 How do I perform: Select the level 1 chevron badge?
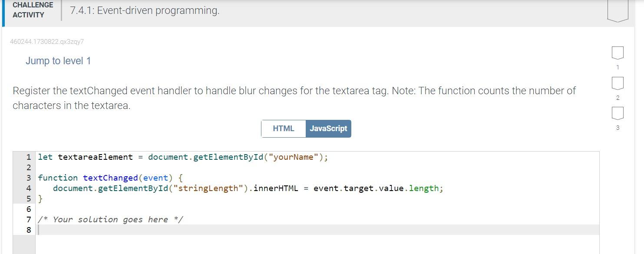pyautogui.click(x=617, y=53)
